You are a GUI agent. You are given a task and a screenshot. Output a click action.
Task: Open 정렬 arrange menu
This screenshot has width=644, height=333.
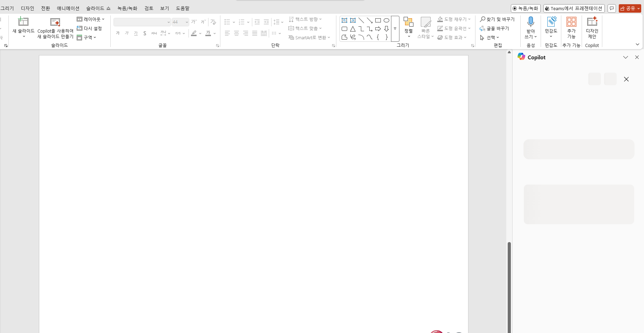pyautogui.click(x=409, y=27)
